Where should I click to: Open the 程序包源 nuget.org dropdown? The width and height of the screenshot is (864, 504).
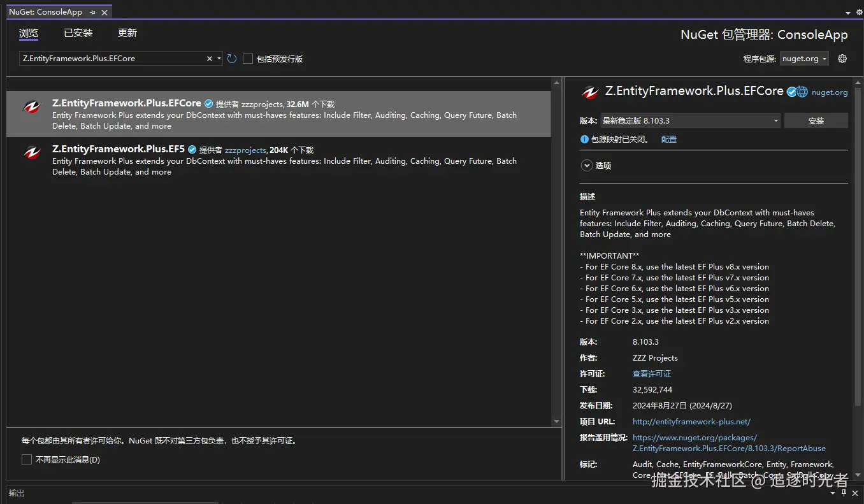[804, 59]
